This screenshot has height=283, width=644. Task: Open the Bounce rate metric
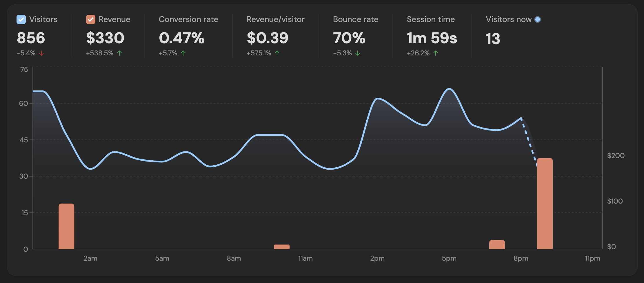point(355,19)
